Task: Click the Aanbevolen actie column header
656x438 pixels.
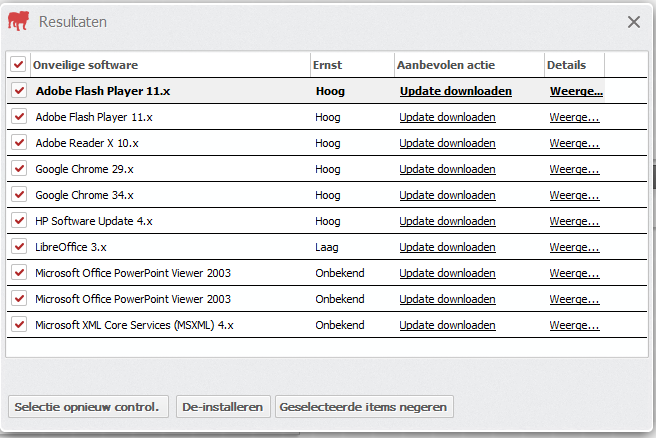Action: [469, 65]
